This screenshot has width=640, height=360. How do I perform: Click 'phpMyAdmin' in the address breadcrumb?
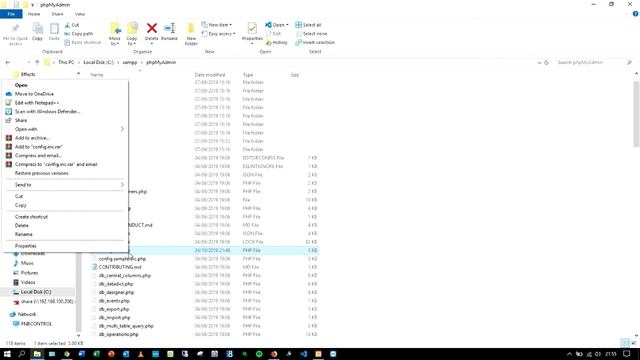point(161,62)
